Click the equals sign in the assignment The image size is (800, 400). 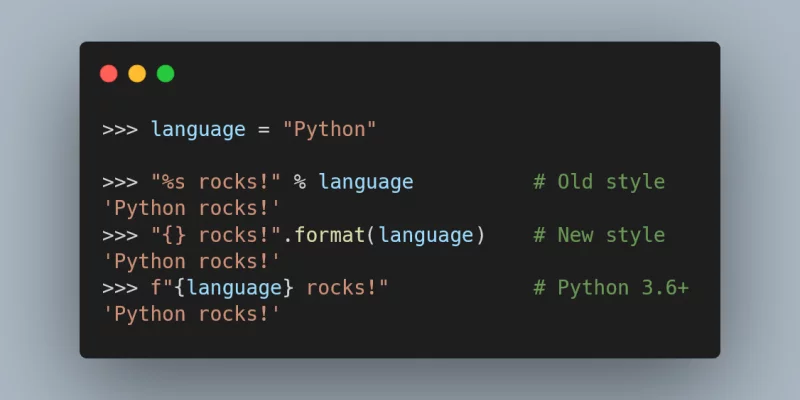click(x=264, y=130)
